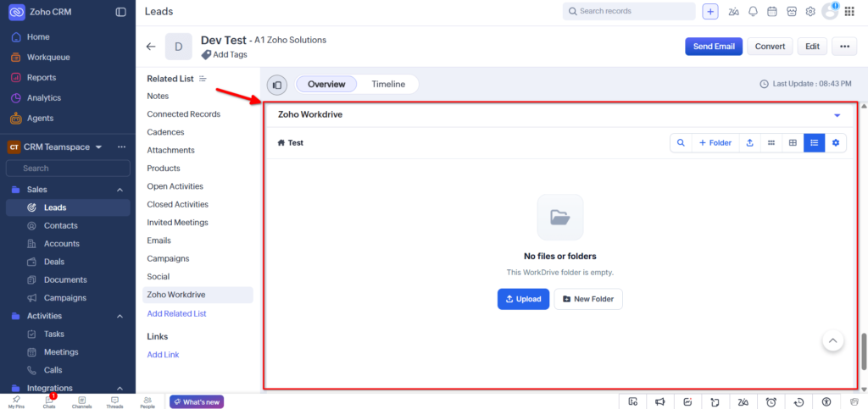This screenshot has height=409, width=868.
Task: Open the more actions ellipsis button
Action: tap(844, 47)
